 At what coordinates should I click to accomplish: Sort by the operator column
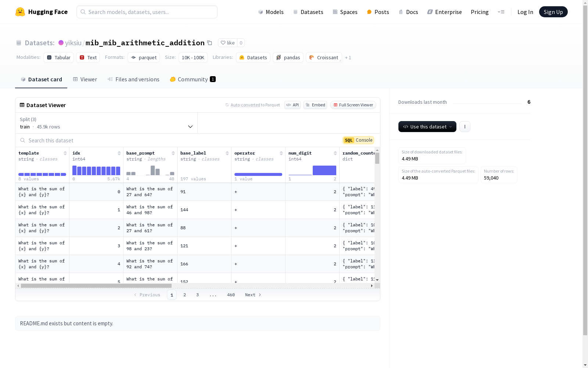281,153
